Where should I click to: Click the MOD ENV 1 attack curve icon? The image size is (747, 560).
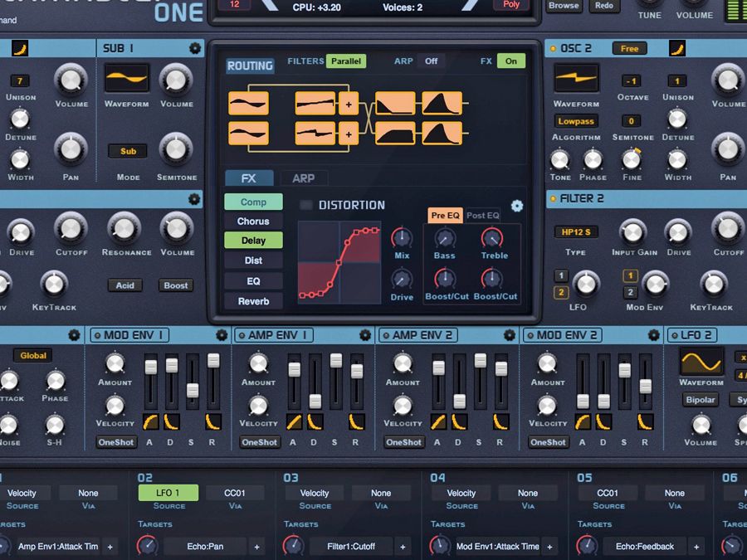(151, 422)
